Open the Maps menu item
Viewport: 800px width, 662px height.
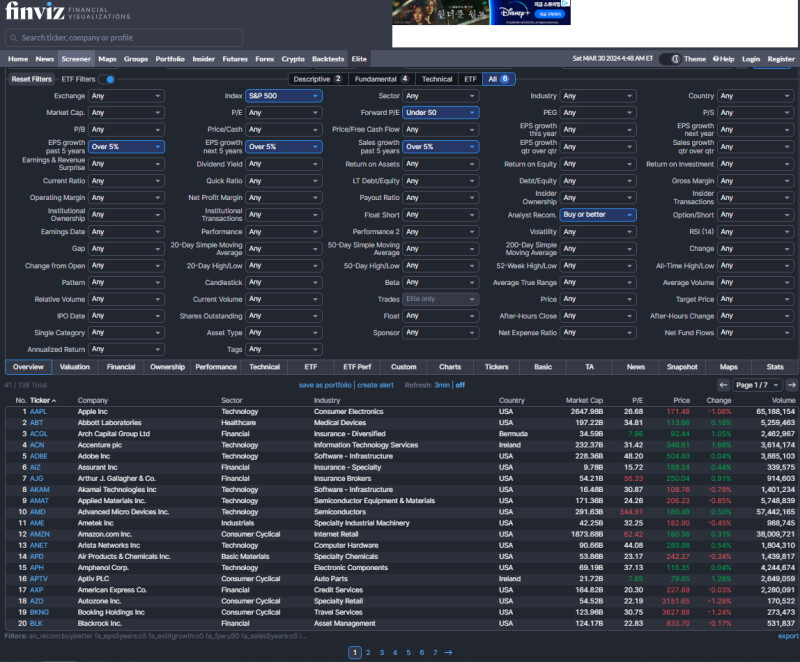click(x=107, y=59)
